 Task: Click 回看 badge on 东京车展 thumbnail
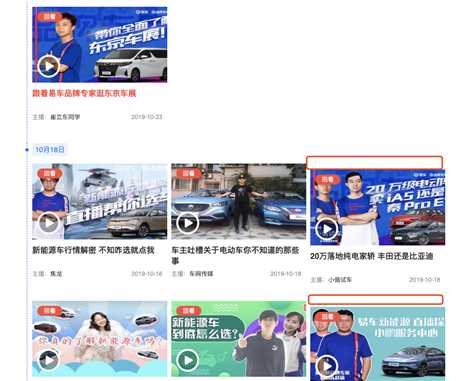(50, 16)
